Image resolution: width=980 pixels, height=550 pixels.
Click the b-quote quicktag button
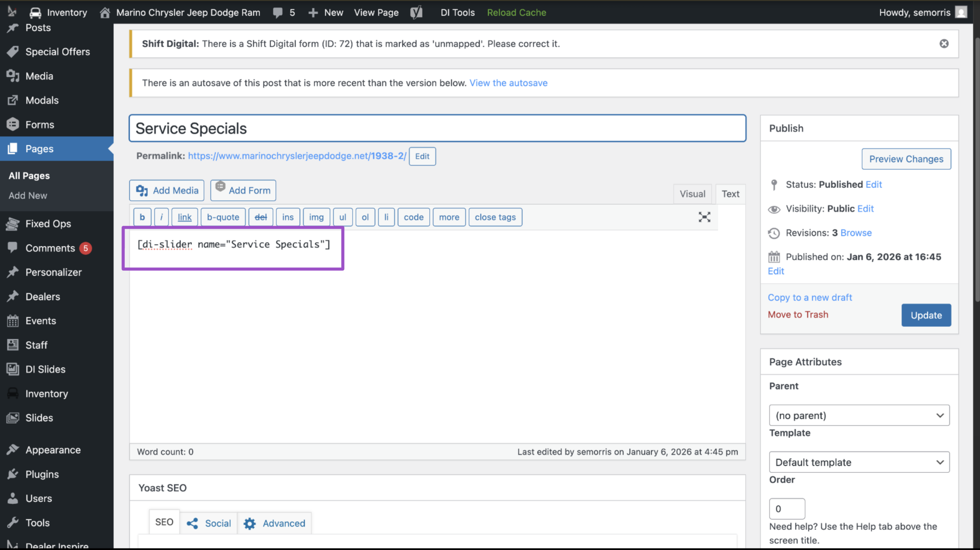coord(223,217)
